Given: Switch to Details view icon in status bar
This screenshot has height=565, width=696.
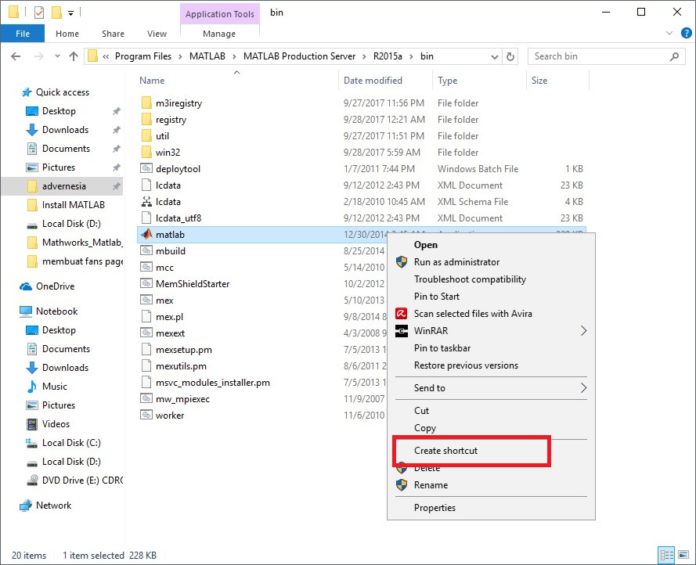Looking at the screenshot, I should [666, 555].
